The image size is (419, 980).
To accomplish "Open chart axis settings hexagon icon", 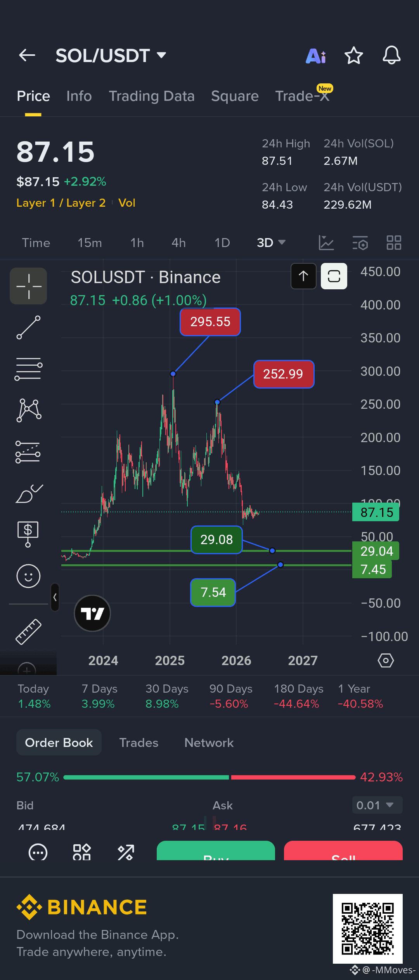I will [386, 660].
